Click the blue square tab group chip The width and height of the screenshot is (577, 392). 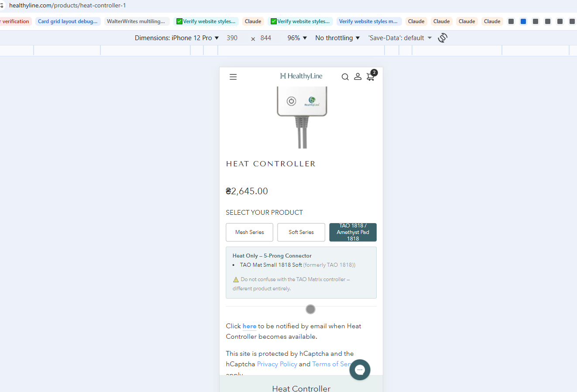[523, 21]
